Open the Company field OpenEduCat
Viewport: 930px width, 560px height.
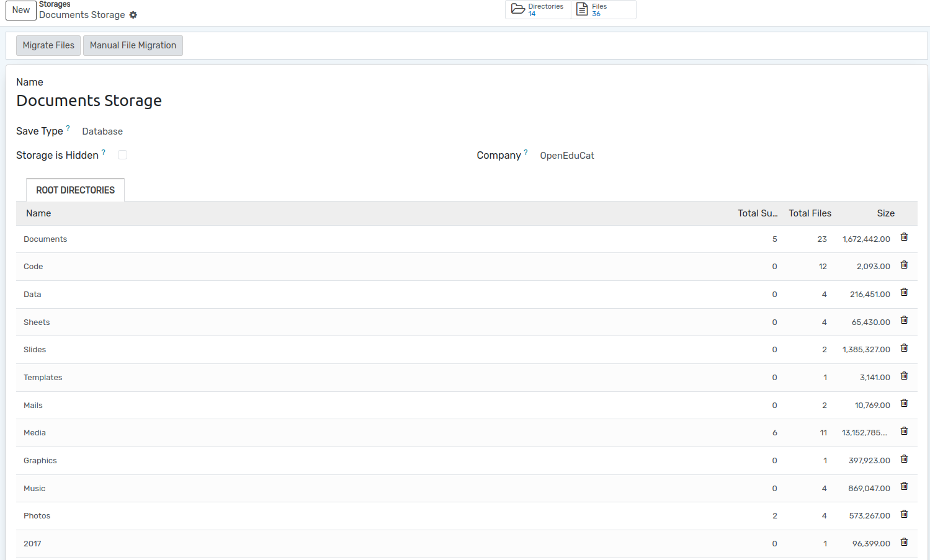pos(566,156)
